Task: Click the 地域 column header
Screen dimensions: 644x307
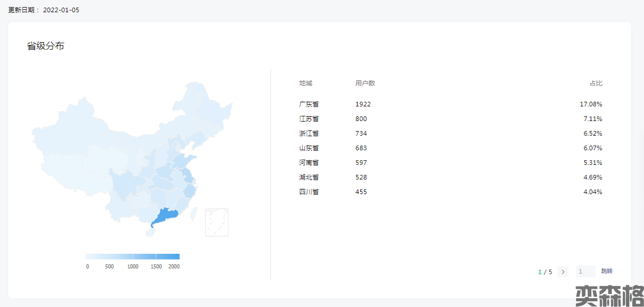Action: coord(306,83)
